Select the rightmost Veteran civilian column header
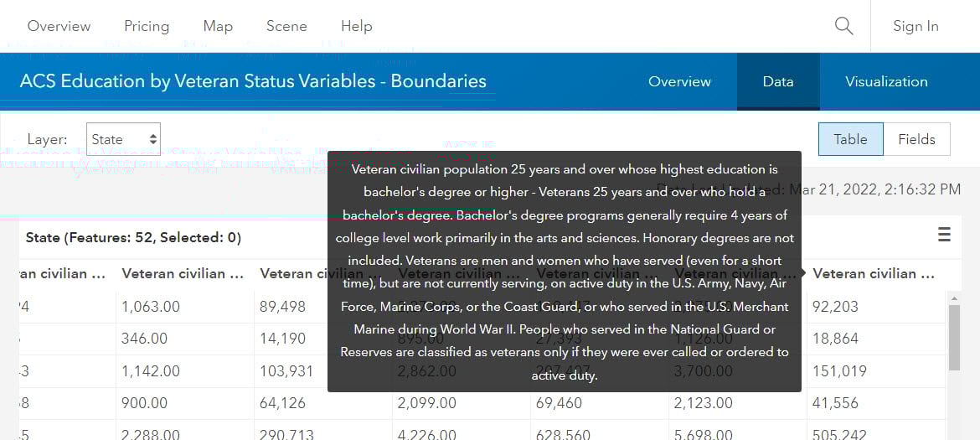 coord(874,273)
